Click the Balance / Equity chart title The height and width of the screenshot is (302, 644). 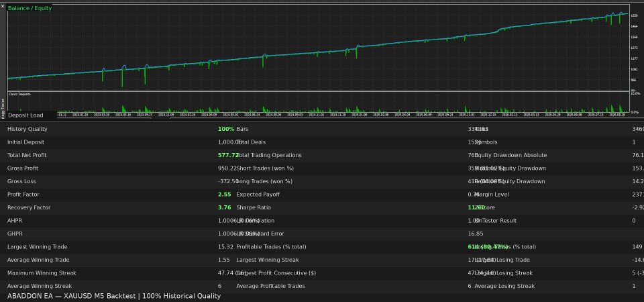pos(30,8)
